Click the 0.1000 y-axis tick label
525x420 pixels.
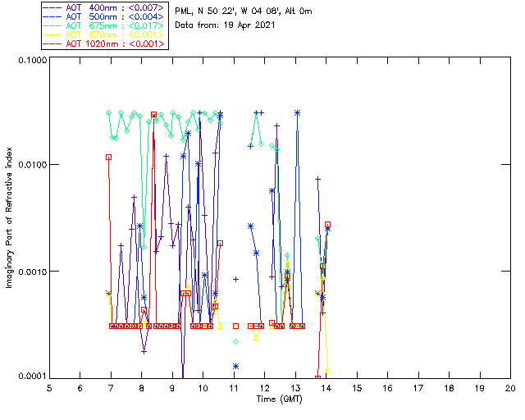click(x=33, y=60)
